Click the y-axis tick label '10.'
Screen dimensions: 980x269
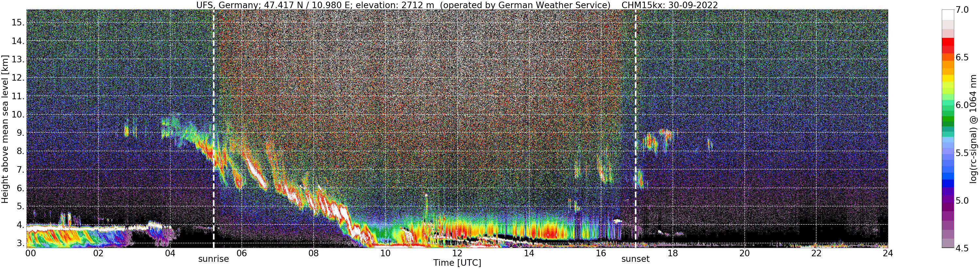click(x=18, y=115)
